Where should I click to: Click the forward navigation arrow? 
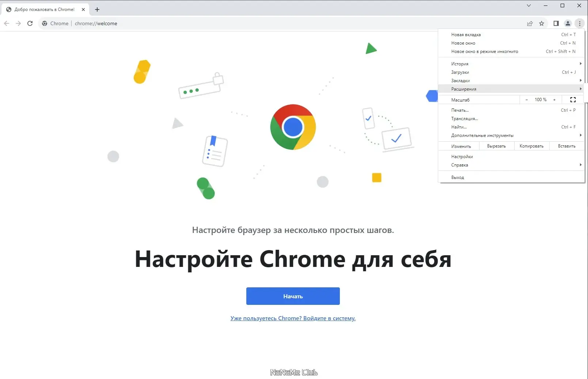click(x=18, y=23)
